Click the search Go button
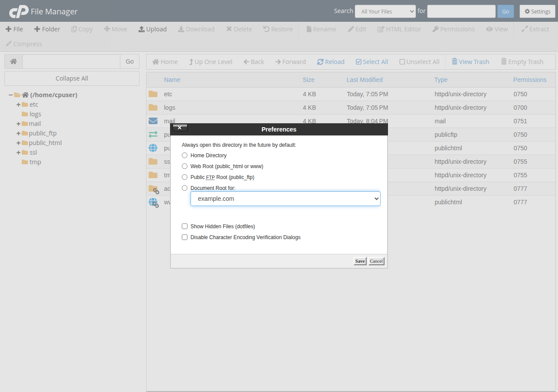Screen dimensions: 558x392 tap(506, 11)
